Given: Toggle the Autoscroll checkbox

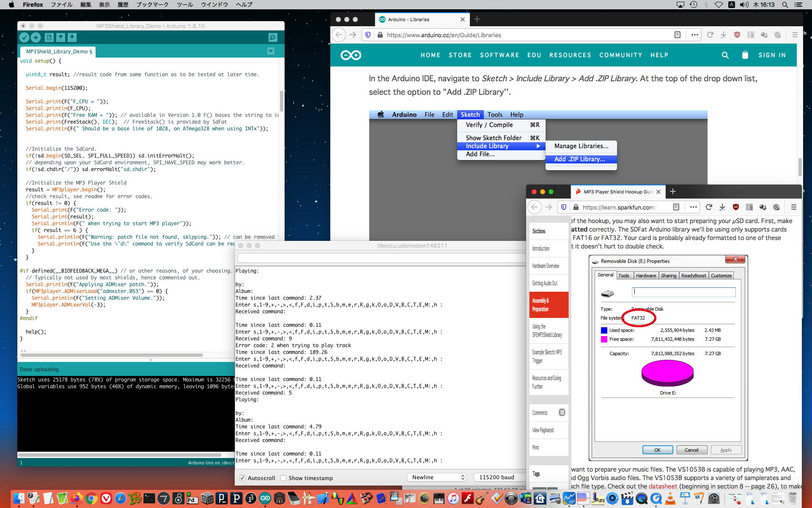Looking at the screenshot, I should (242, 478).
